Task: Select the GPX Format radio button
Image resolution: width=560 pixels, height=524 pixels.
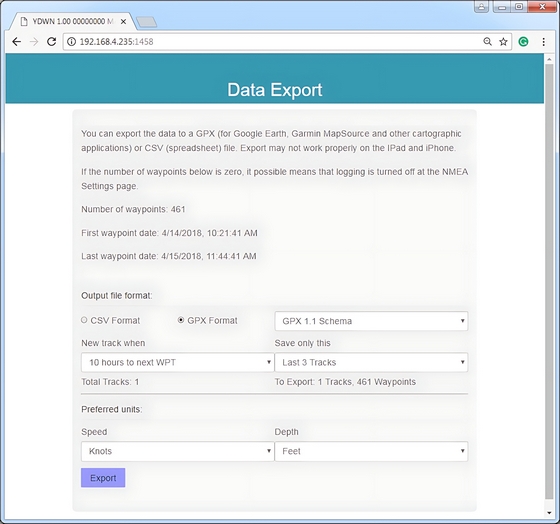Action: (181, 320)
